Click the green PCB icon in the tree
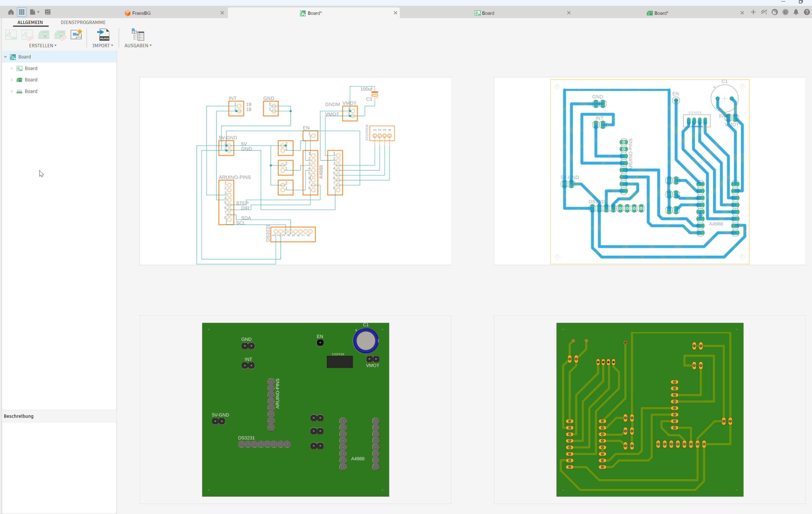 click(19, 80)
